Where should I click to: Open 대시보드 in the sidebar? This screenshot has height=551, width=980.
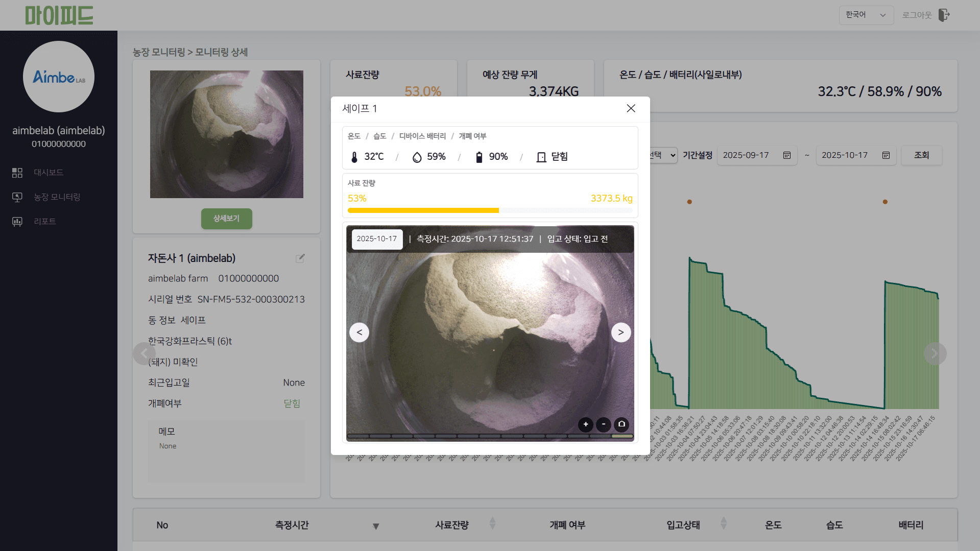[x=49, y=173]
